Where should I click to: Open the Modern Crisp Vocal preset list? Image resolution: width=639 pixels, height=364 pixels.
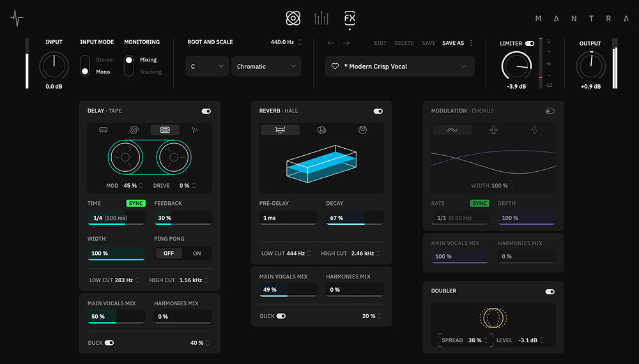point(399,66)
